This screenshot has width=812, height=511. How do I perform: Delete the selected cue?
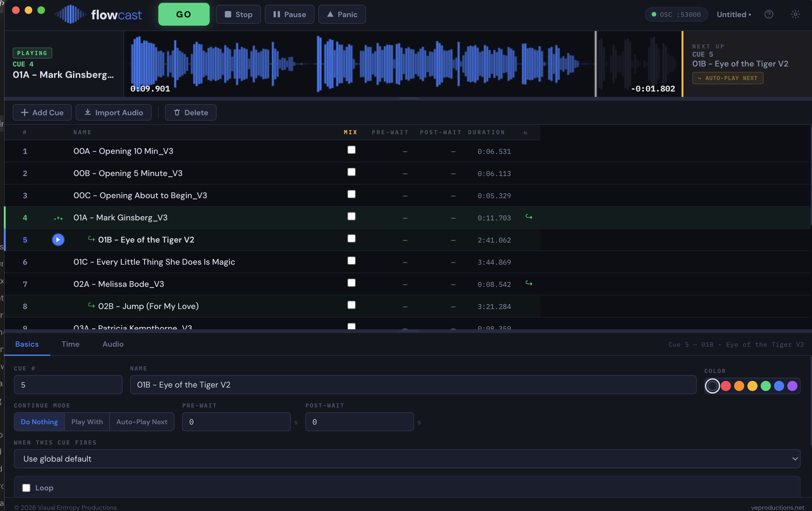point(191,113)
